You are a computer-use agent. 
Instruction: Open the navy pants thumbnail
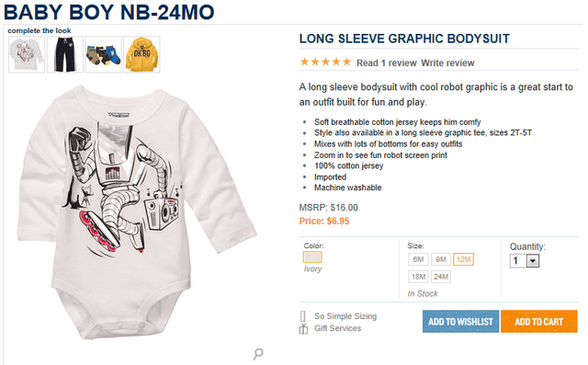pyautogui.click(x=65, y=54)
